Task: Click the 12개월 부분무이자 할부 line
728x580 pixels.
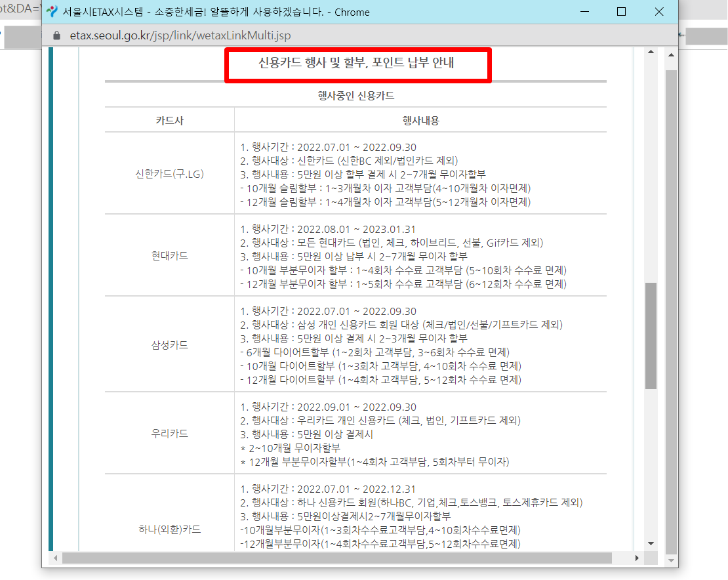Action: pyautogui.click(x=403, y=284)
